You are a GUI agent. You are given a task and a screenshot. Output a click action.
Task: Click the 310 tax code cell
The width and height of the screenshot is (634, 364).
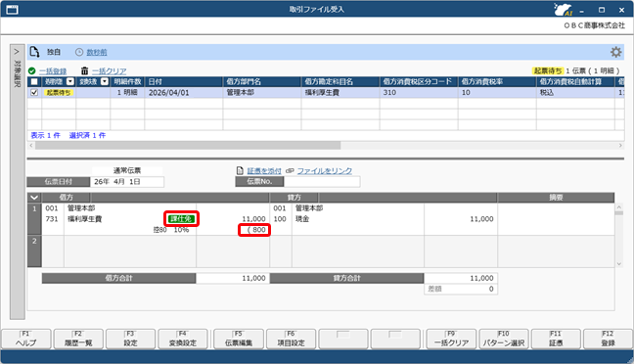(x=419, y=93)
